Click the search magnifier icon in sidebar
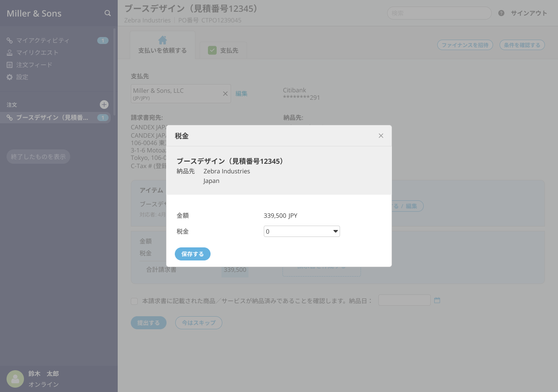The height and width of the screenshot is (392, 558). pyautogui.click(x=108, y=14)
